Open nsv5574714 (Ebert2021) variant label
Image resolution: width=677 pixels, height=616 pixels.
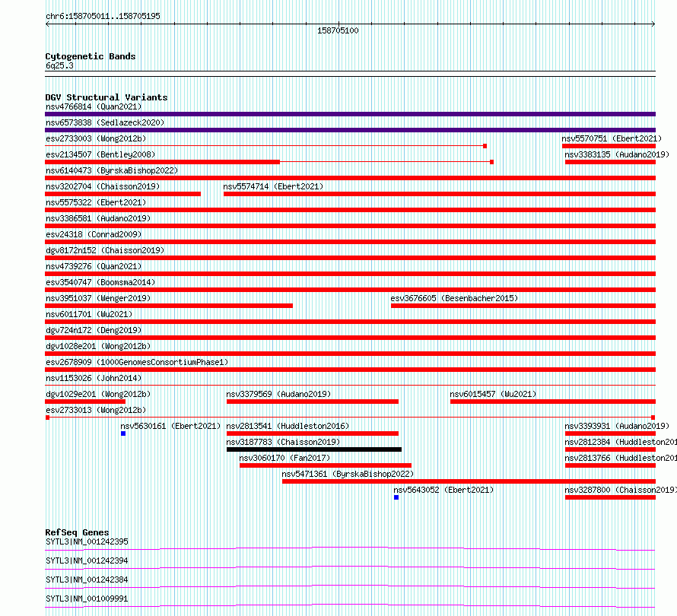pos(273,186)
